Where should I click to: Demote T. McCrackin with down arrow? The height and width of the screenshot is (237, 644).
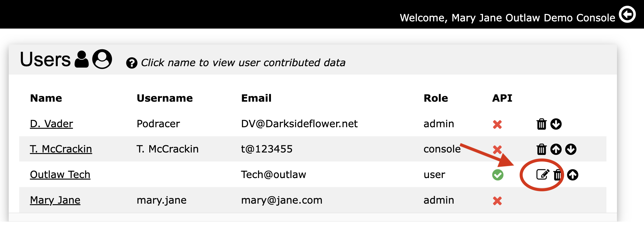[571, 149]
